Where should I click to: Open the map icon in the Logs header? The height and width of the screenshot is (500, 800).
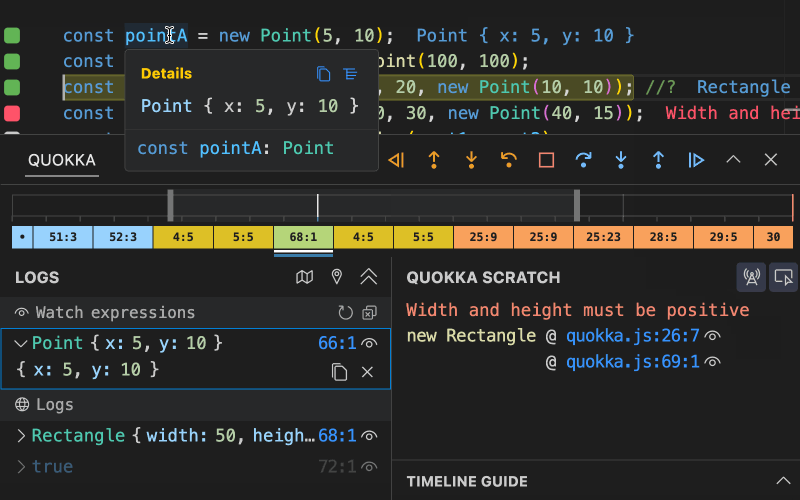pos(305,277)
